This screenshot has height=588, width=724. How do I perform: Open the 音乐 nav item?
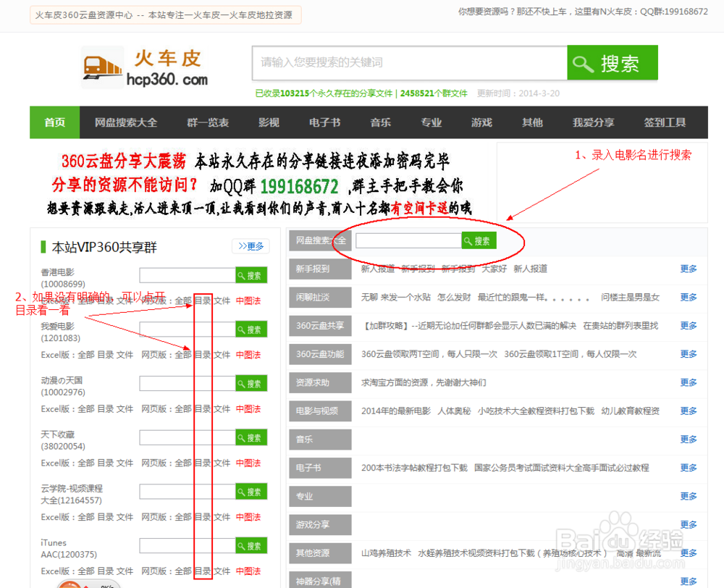pos(381,122)
